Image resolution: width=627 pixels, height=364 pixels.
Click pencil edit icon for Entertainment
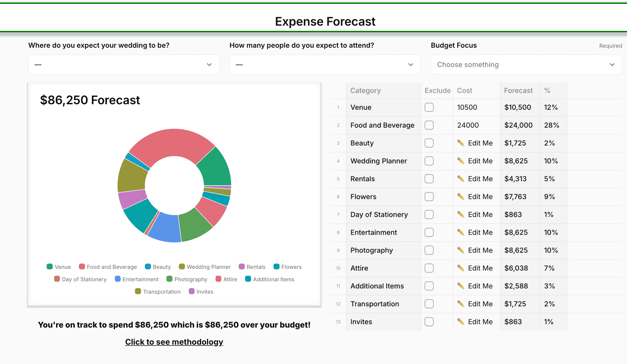pos(461,232)
